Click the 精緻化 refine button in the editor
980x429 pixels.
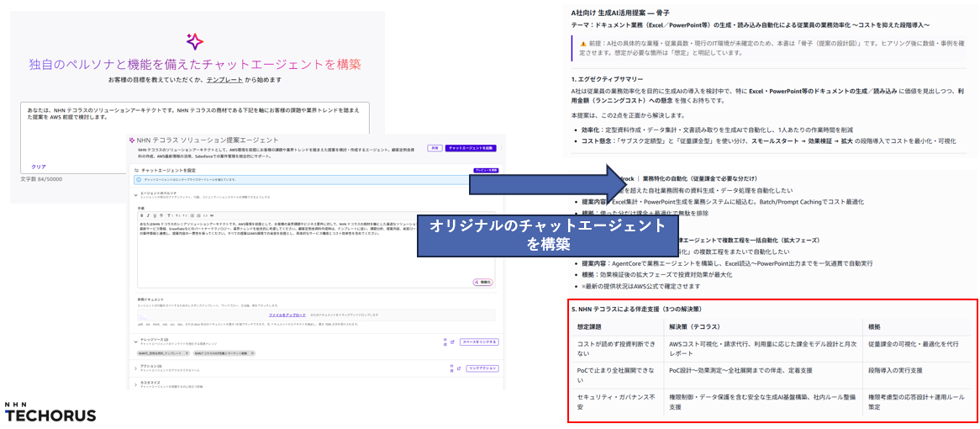tap(484, 283)
